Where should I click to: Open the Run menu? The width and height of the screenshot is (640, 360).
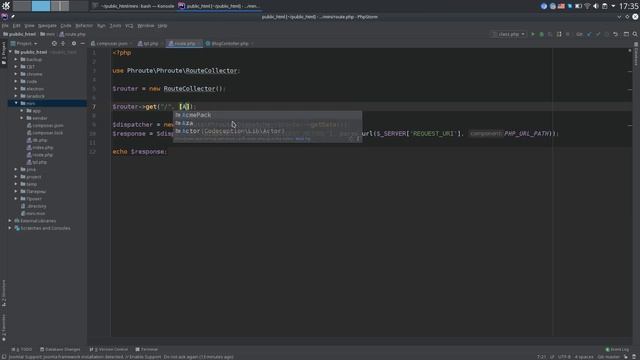(x=101, y=26)
